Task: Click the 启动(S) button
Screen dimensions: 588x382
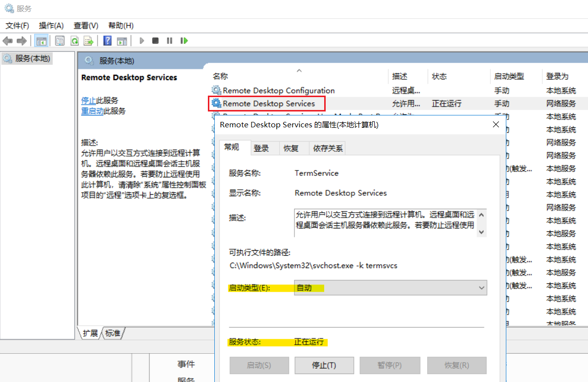Action: click(259, 365)
